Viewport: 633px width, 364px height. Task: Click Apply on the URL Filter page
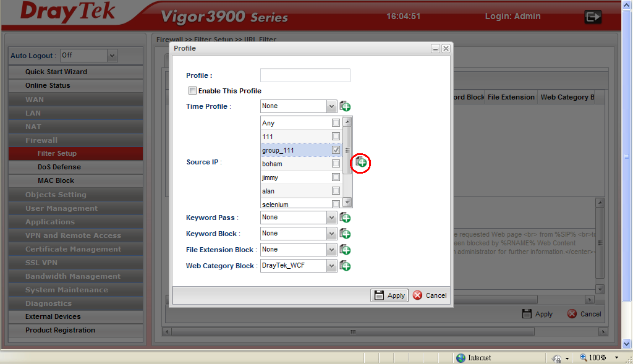537,314
